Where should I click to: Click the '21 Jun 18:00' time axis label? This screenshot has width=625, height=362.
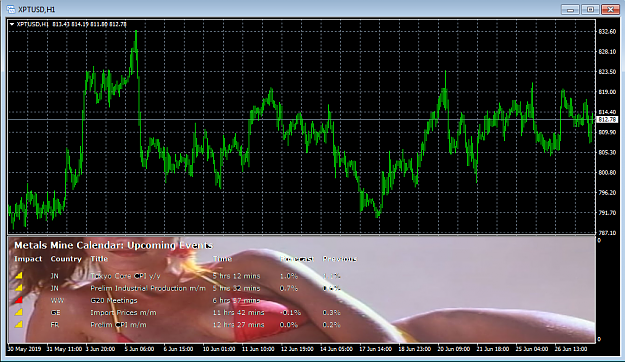493,349
